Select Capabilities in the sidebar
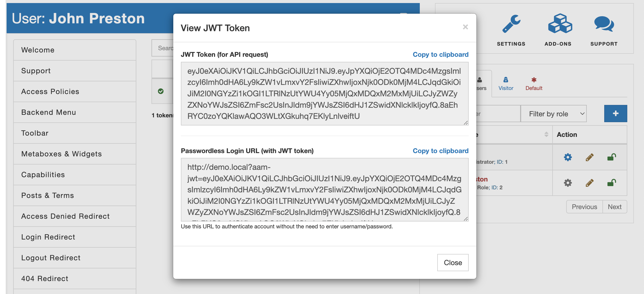 click(43, 174)
